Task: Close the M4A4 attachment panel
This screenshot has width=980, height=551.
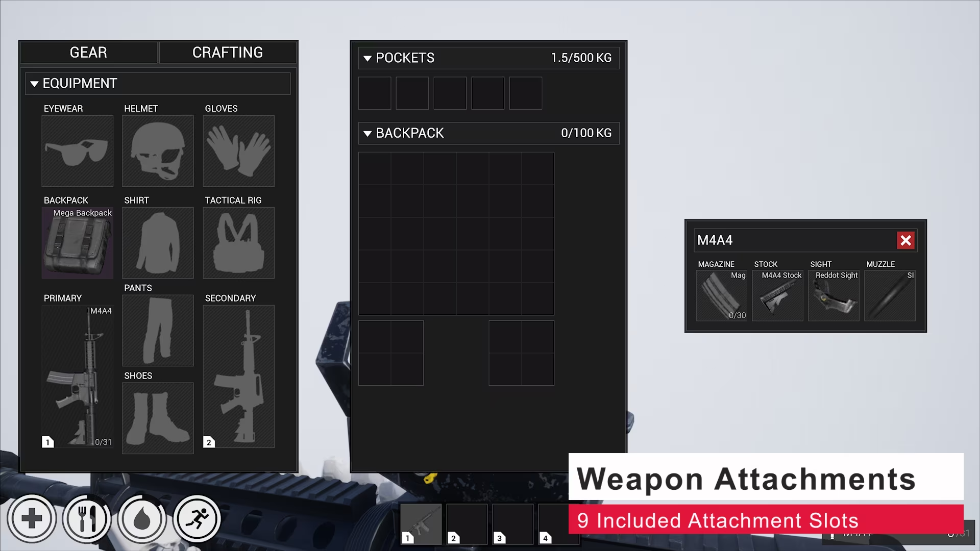Action: [x=906, y=240]
